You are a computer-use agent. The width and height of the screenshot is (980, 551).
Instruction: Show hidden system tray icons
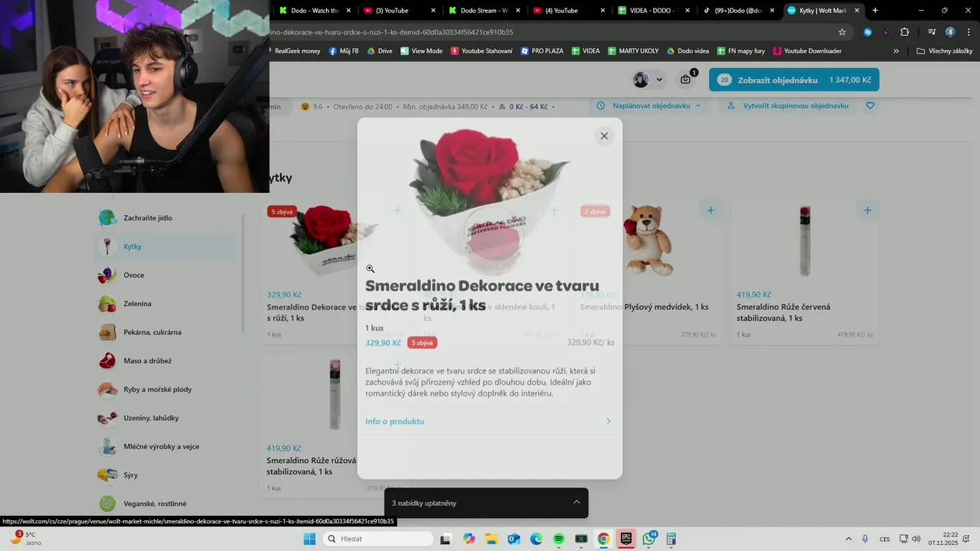point(848,539)
